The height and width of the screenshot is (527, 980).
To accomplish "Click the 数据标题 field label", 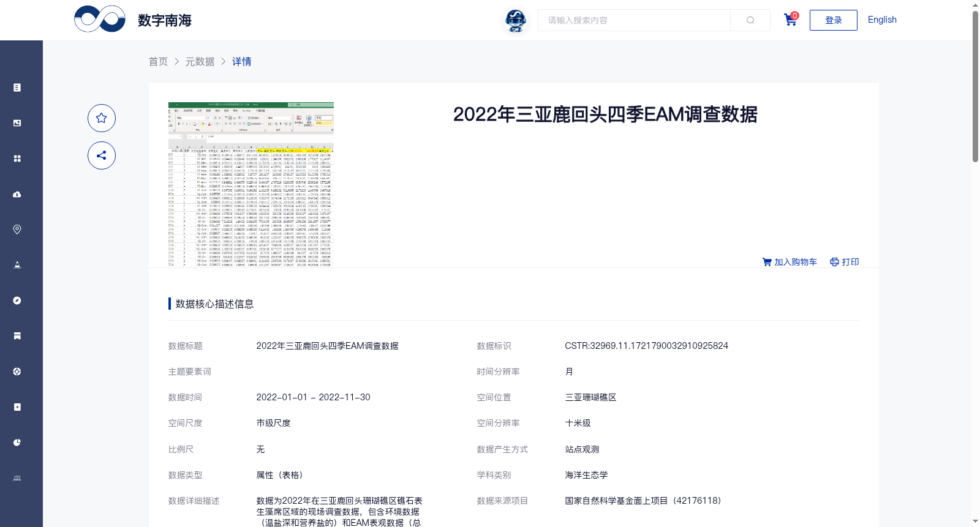I will pyautogui.click(x=186, y=346).
